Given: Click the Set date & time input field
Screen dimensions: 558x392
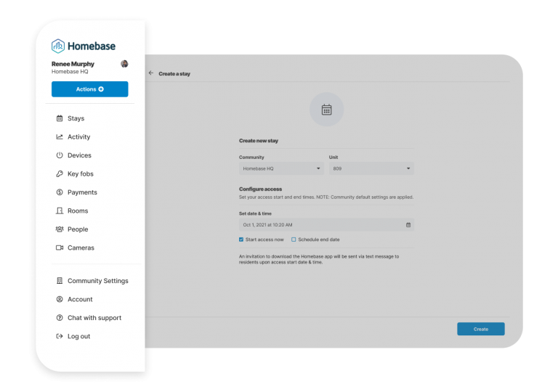Looking at the screenshot, I should point(320,225).
